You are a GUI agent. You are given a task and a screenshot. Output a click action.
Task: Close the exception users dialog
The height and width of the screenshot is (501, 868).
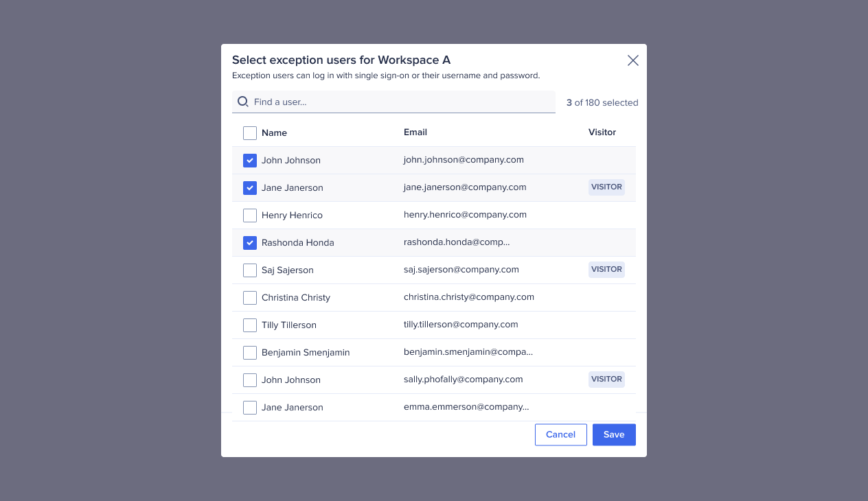632,60
